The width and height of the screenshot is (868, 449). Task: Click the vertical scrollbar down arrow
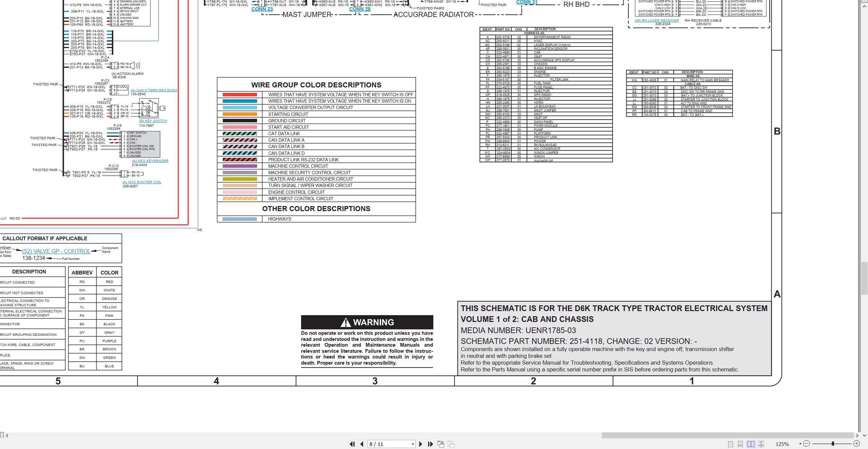[x=864, y=435]
